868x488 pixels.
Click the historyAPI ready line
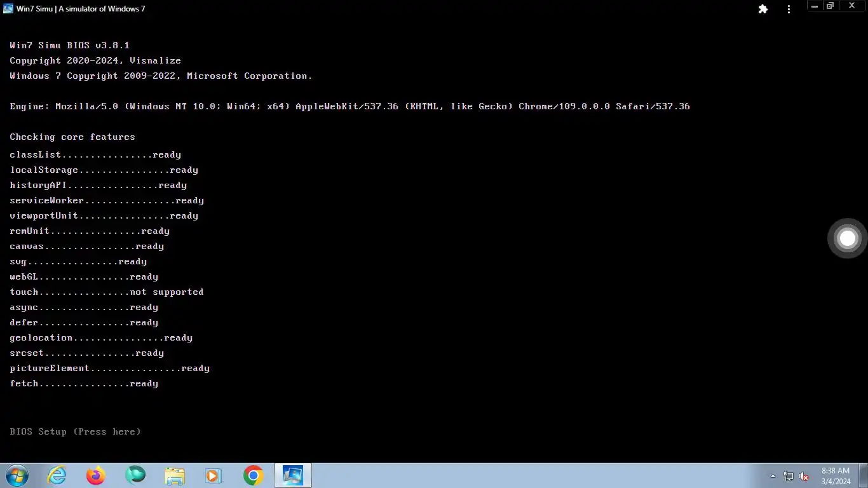click(98, 185)
